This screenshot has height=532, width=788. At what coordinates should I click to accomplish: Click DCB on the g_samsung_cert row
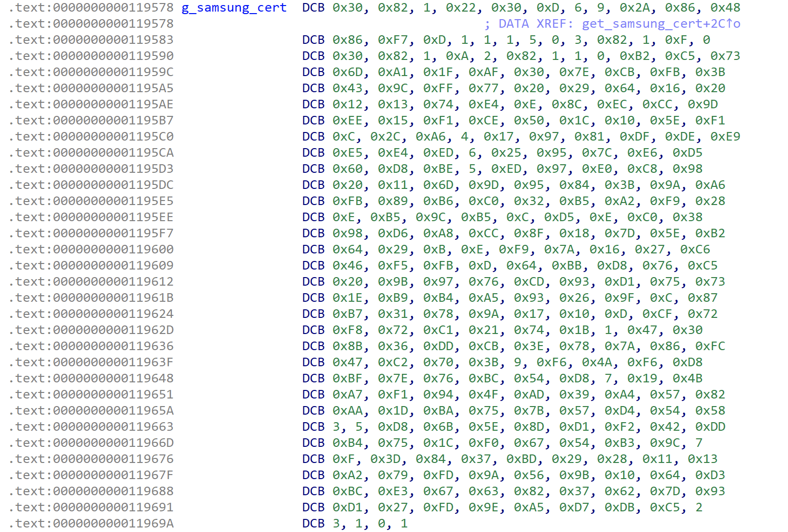pyautogui.click(x=313, y=8)
